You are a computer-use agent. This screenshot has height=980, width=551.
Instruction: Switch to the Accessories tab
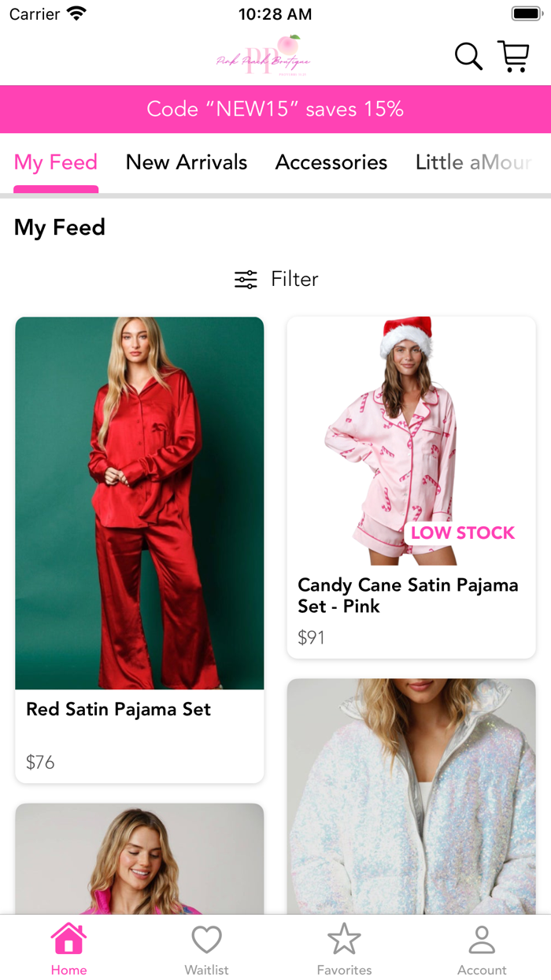tap(331, 162)
